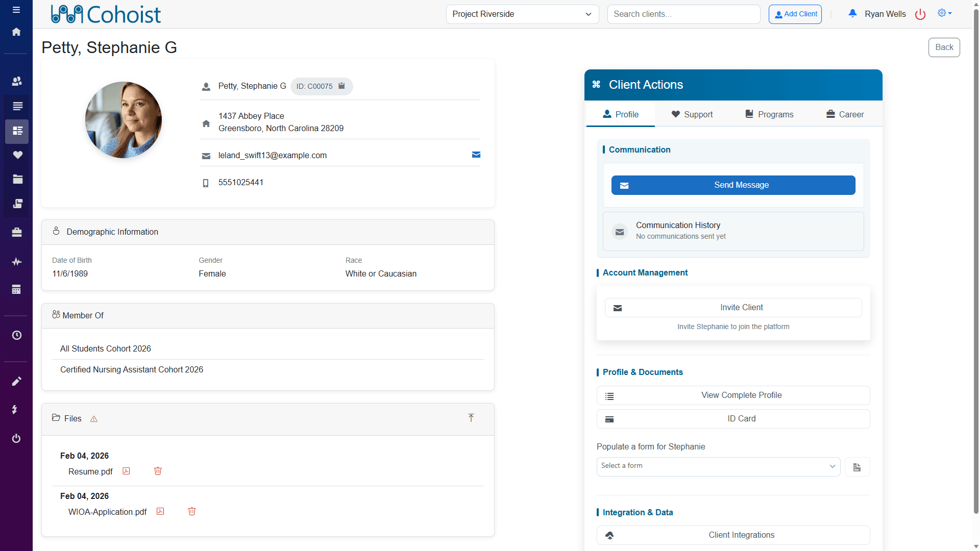Screen dimensions: 980x551
Task: Switch to the Support tab
Action: pyautogui.click(x=692, y=114)
